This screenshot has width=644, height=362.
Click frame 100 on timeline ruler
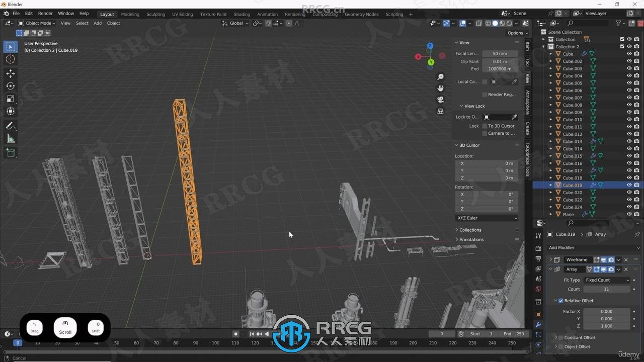coord(215,343)
